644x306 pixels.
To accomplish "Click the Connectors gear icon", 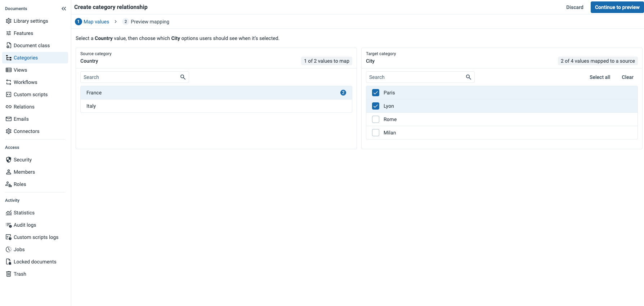I will pyautogui.click(x=9, y=131).
